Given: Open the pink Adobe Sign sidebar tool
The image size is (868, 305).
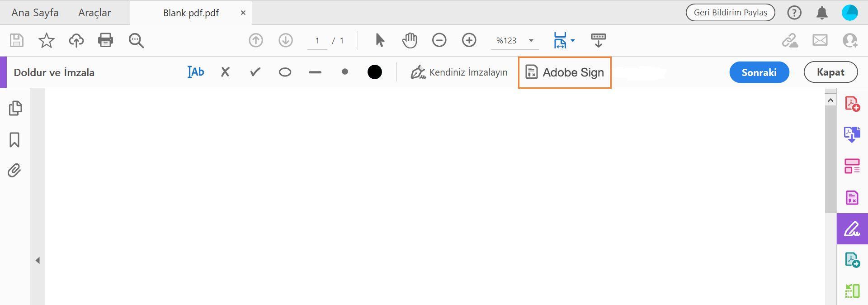Looking at the screenshot, I should (x=852, y=197).
